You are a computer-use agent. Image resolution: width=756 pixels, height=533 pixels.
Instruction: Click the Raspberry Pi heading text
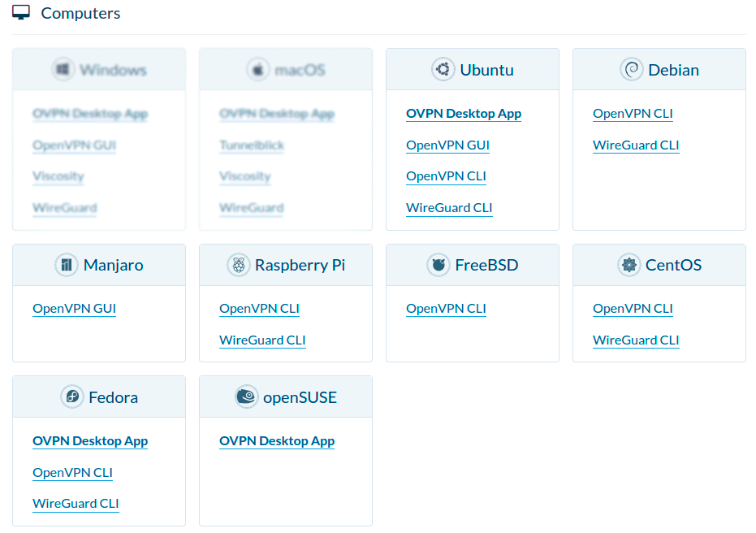(300, 266)
